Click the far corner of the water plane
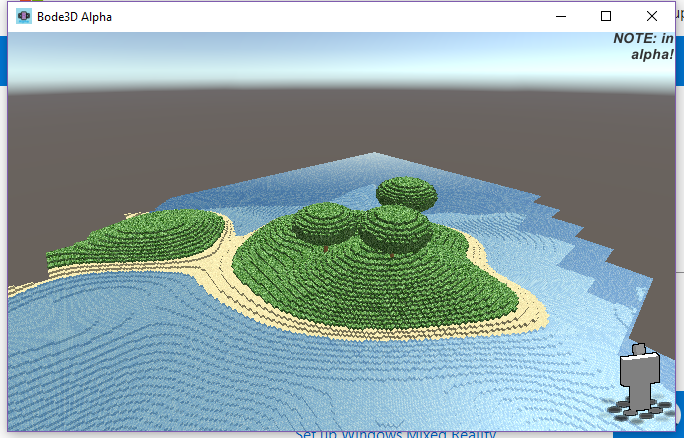 tap(376, 156)
